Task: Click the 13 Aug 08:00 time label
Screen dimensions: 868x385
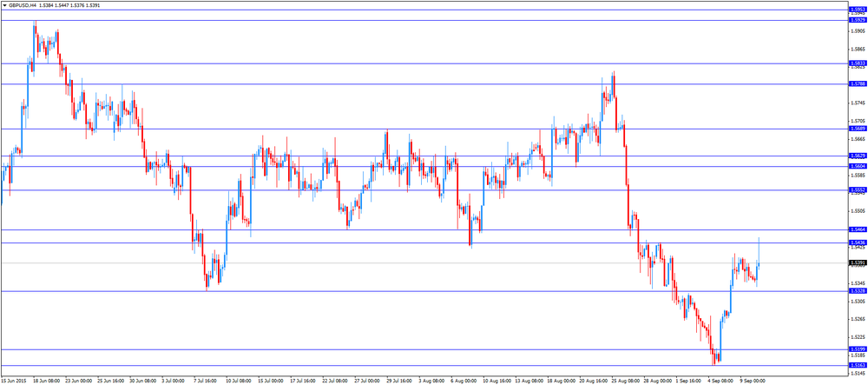Action: tap(529, 382)
